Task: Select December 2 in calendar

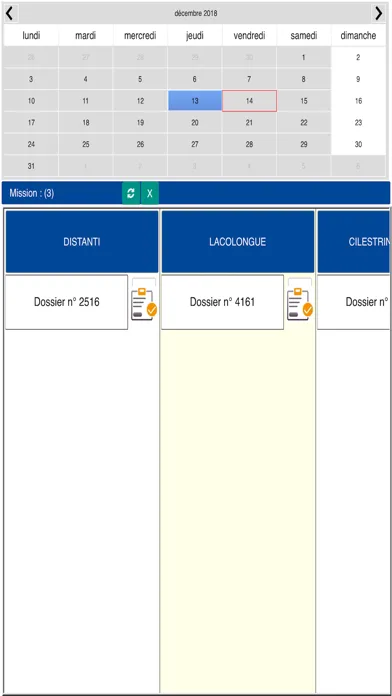Action: tap(358, 57)
